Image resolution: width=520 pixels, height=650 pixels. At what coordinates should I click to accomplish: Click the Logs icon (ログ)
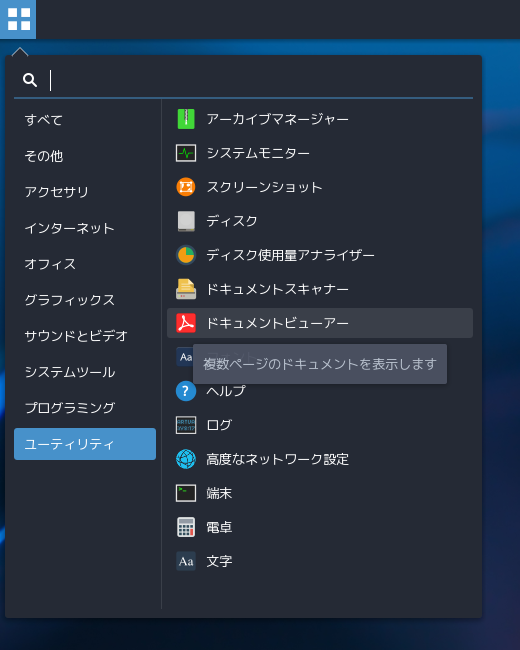click(186, 425)
